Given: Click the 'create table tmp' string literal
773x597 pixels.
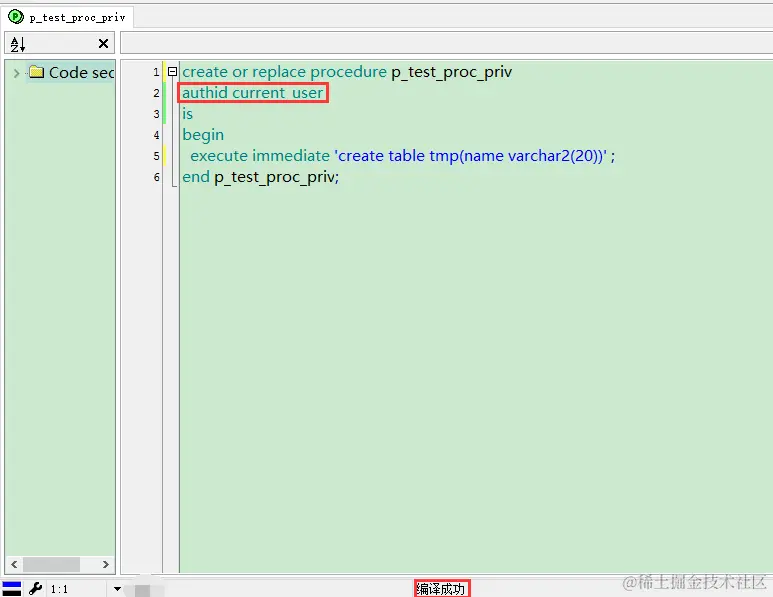Looking at the screenshot, I should point(471,156).
